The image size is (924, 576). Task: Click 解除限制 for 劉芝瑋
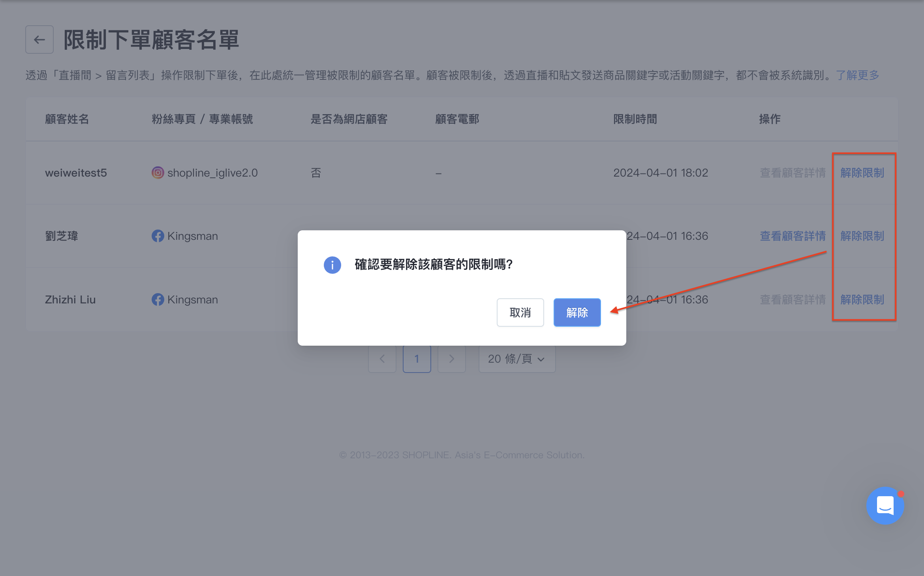862,236
